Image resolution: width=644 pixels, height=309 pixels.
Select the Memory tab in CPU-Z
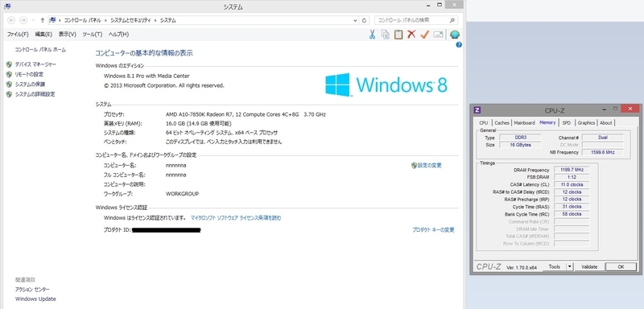(547, 122)
